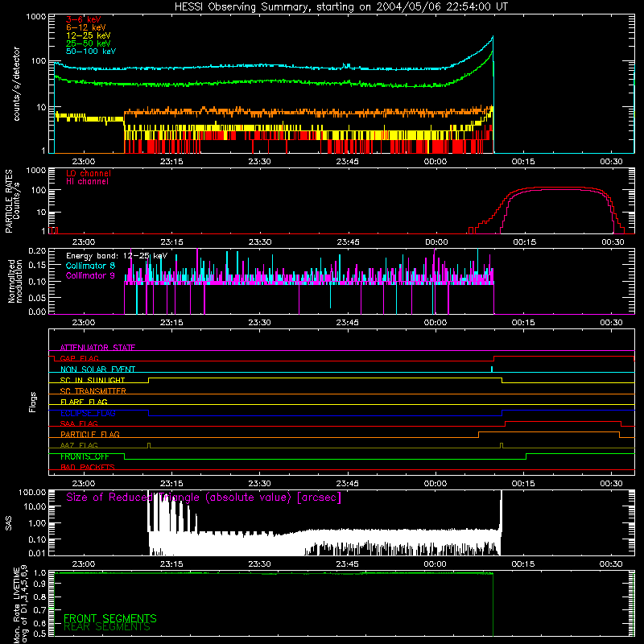Viewport: 644px width, 644px height.
Task: Select the FRONT SEGMENTS legend label
Action: [x=110, y=618]
